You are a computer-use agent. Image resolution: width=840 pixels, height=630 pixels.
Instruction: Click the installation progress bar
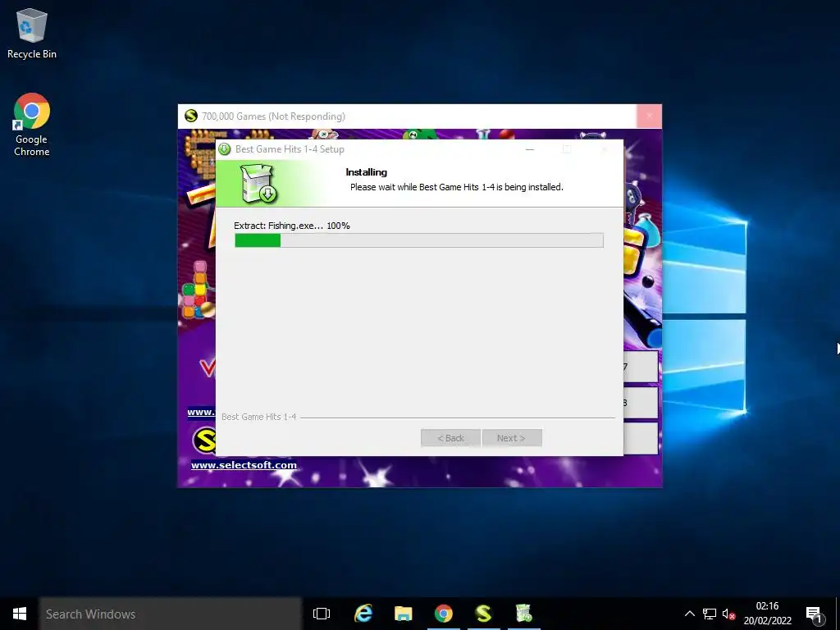pos(419,240)
